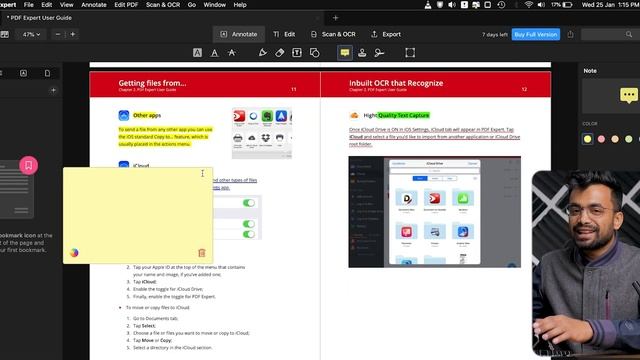Select the Underline text tool
This screenshot has width=640, height=360.
click(x=214, y=53)
